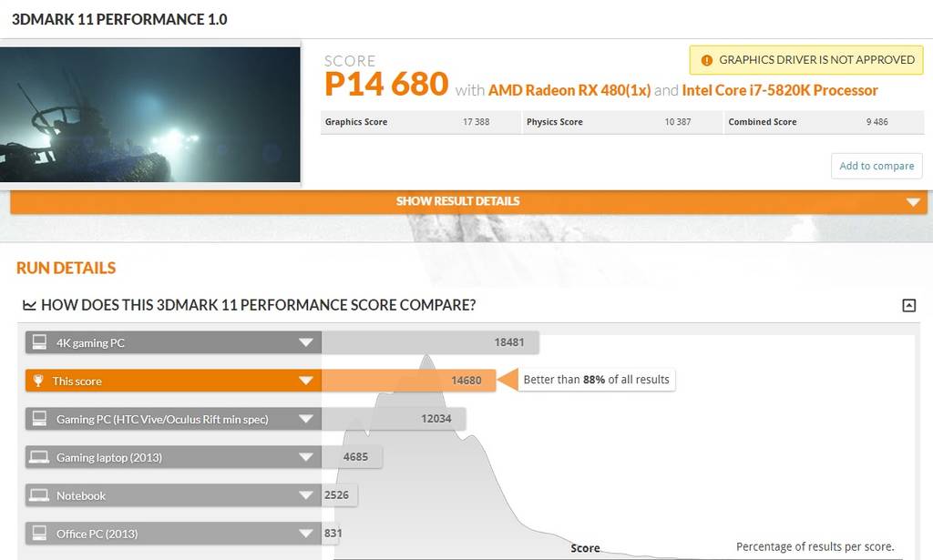Click the desktop icon for Gaming PC (HTC Vive)

click(39, 419)
